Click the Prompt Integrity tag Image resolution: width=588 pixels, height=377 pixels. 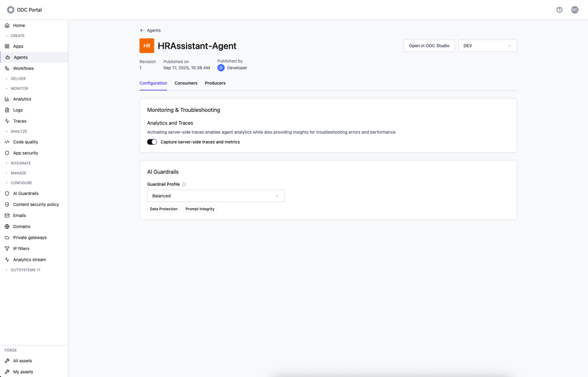tap(200, 209)
